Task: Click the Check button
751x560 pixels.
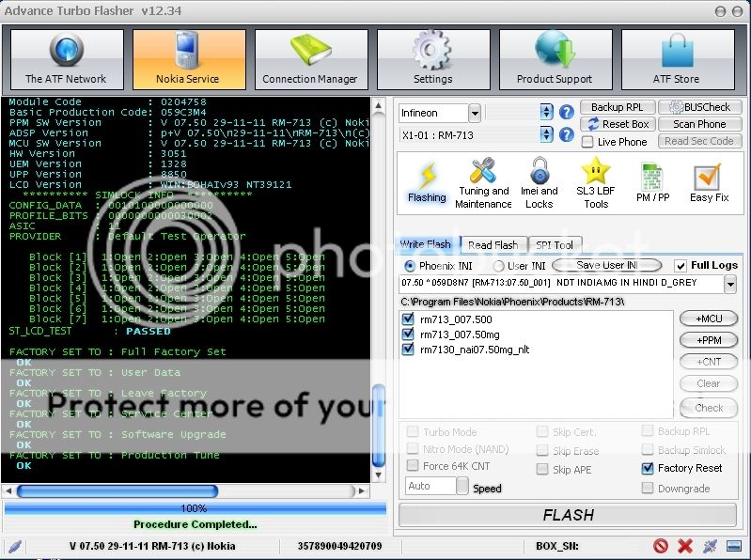Action: point(709,408)
